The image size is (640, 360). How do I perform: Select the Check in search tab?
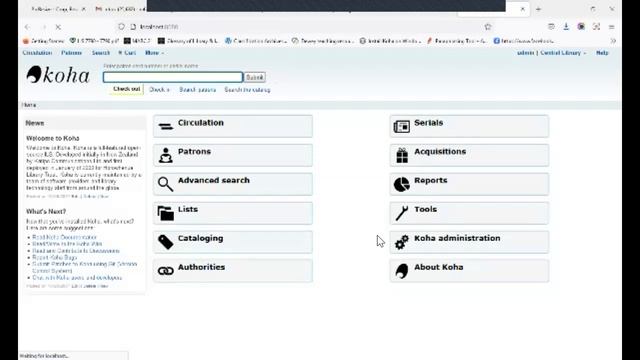(159, 90)
